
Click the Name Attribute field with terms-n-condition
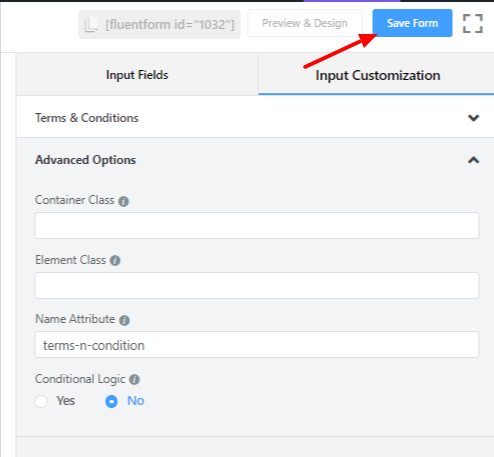coord(257,345)
